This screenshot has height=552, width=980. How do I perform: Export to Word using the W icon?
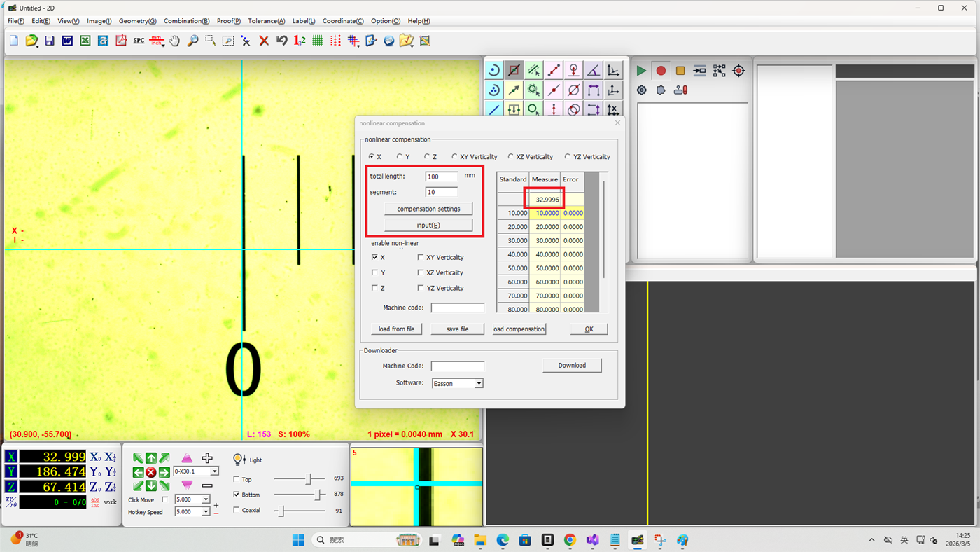click(67, 41)
